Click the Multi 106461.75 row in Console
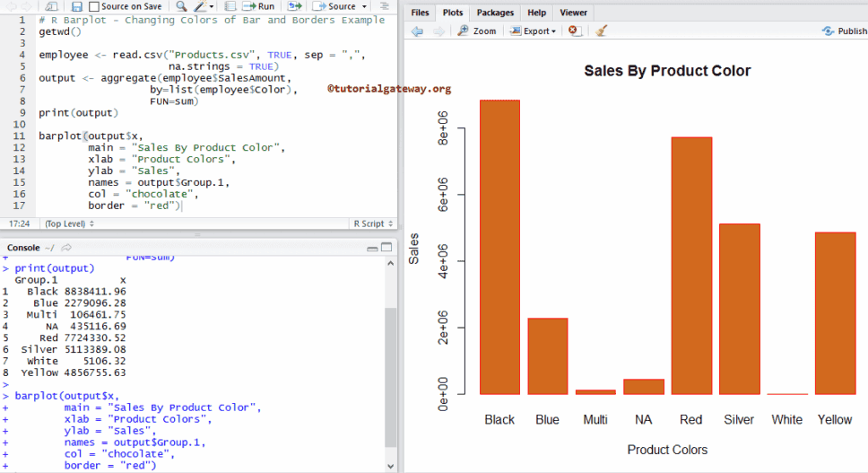This screenshot has height=473, width=868. [65, 315]
